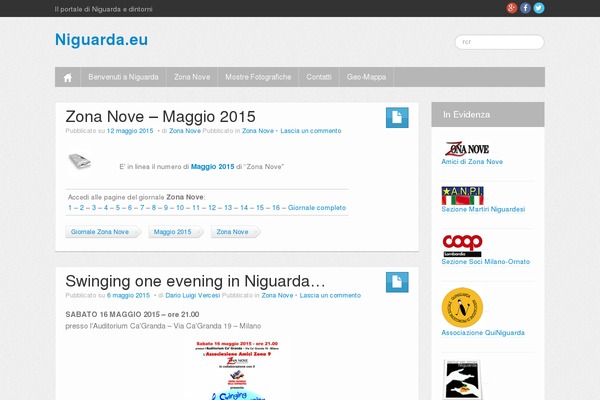
Task: Click the tagline Il portale di Niguarda e dintorni
Action: click(x=103, y=9)
